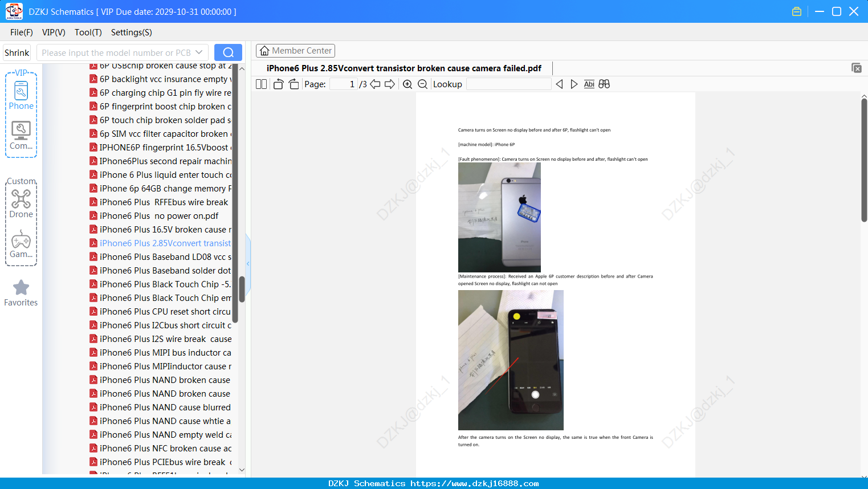The height and width of the screenshot is (489, 868).
Task: Click the page number input field
Action: point(344,84)
